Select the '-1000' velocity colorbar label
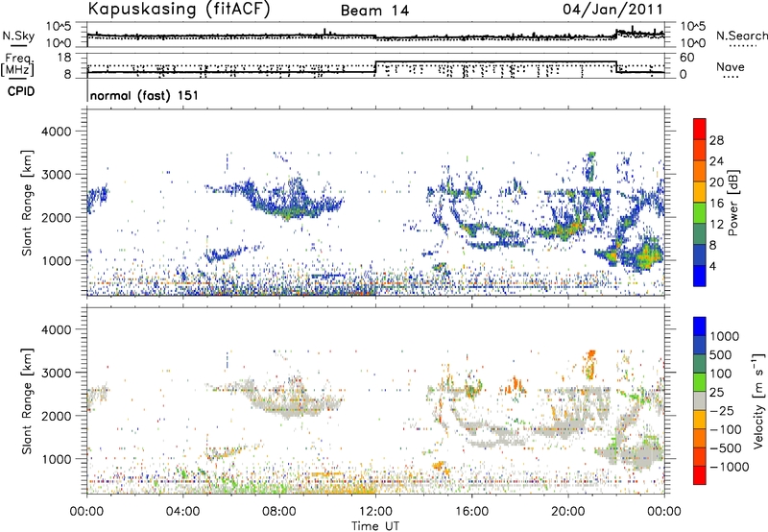 [729, 467]
